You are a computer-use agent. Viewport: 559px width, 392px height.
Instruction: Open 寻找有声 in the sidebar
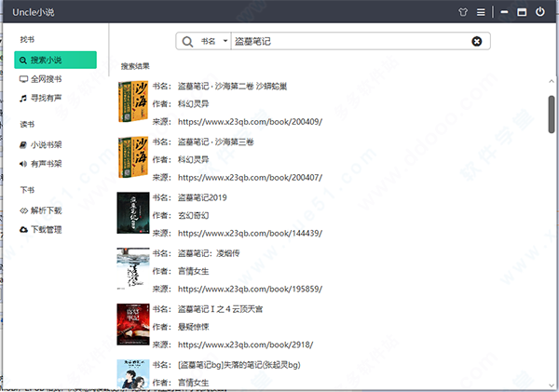pyautogui.click(x=41, y=98)
